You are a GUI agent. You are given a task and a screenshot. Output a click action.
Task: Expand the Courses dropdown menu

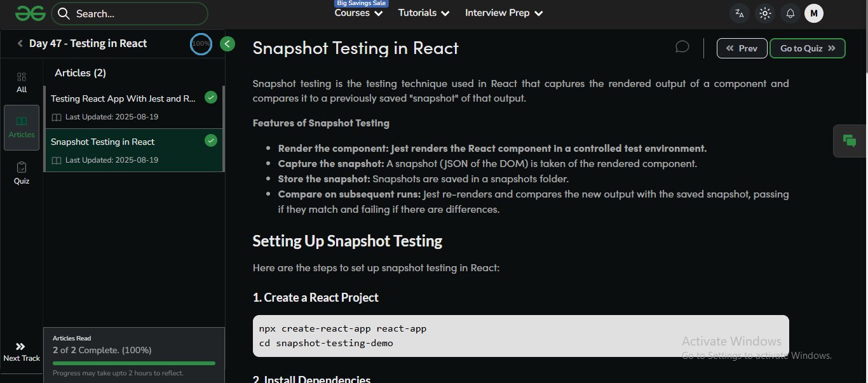pos(358,13)
